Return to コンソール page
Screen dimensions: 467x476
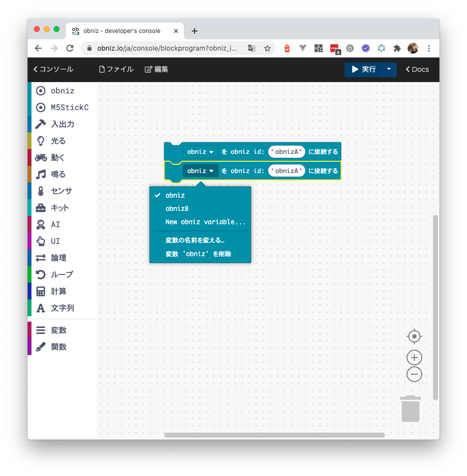53,69
